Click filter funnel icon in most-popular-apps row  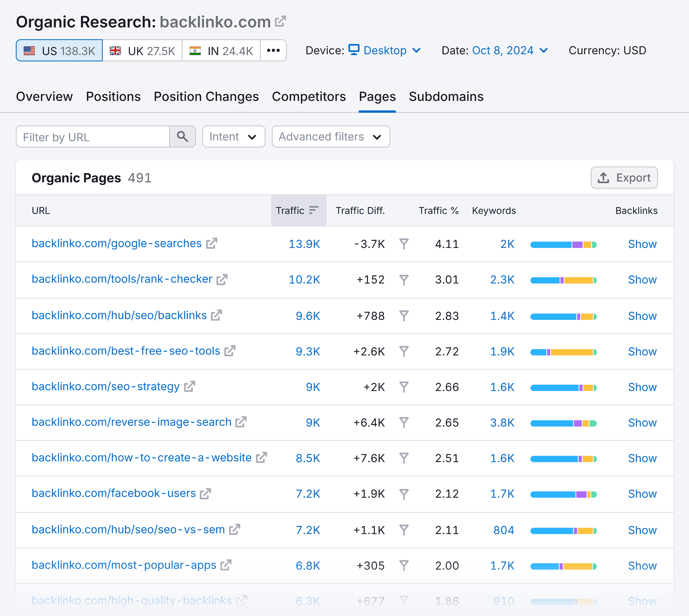point(404,566)
